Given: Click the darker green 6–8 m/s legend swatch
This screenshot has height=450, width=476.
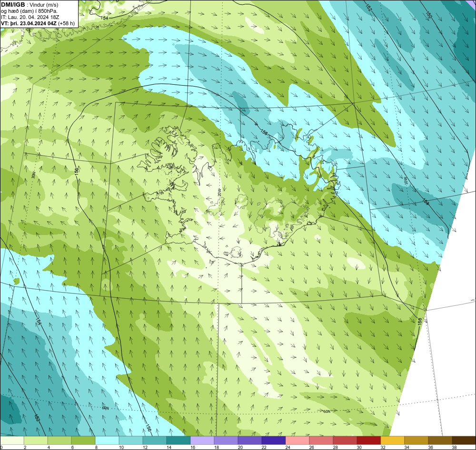Looking at the screenshot, I should (x=83, y=440).
